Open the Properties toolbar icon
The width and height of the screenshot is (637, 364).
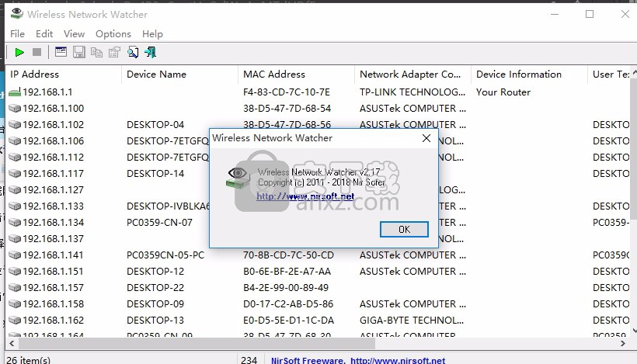pos(114,52)
